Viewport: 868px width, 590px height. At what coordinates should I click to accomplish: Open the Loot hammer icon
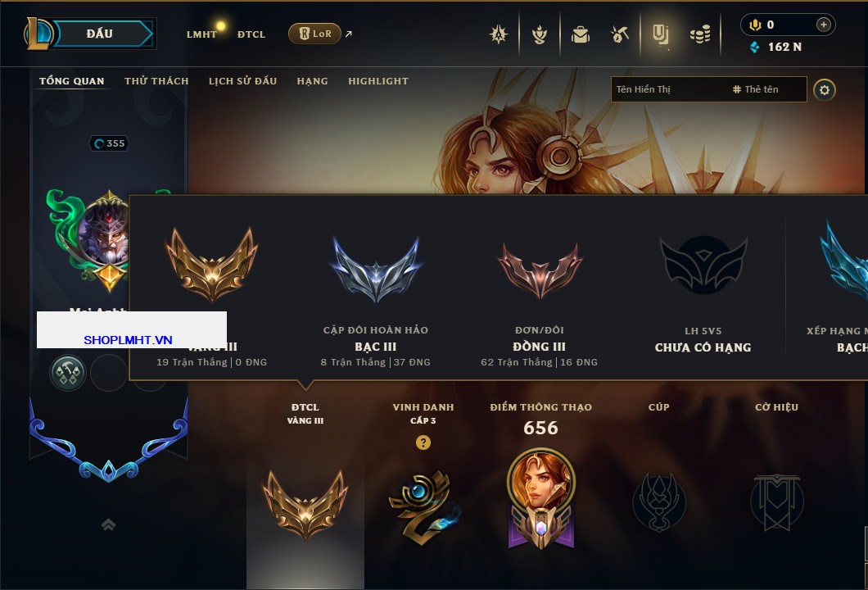(620, 34)
